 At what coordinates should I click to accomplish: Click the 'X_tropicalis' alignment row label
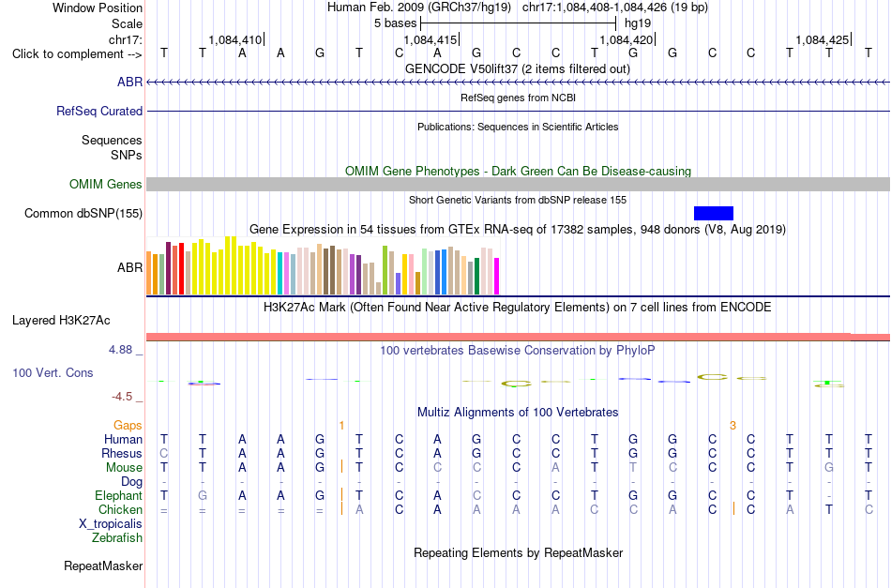pos(111,524)
